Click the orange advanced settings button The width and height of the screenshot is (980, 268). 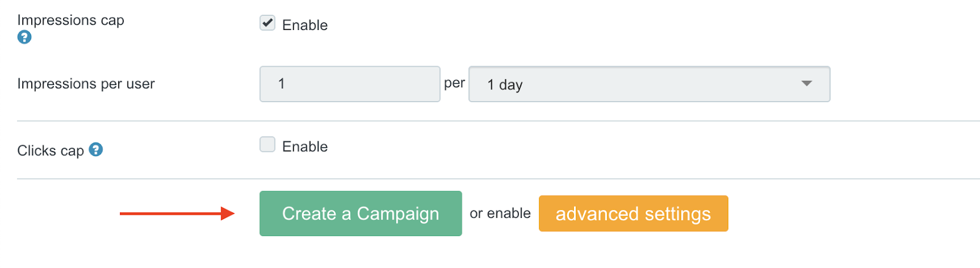pos(633,214)
